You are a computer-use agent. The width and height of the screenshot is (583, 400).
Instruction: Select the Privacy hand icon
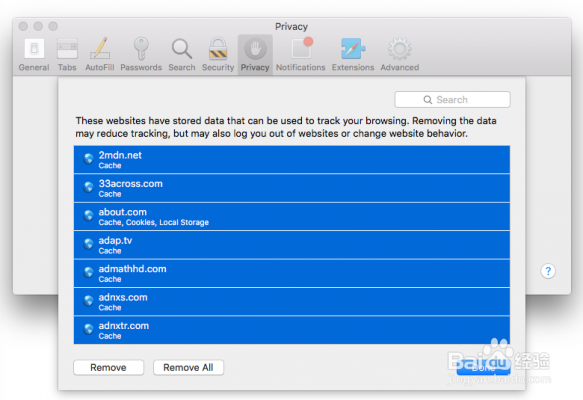click(255, 49)
